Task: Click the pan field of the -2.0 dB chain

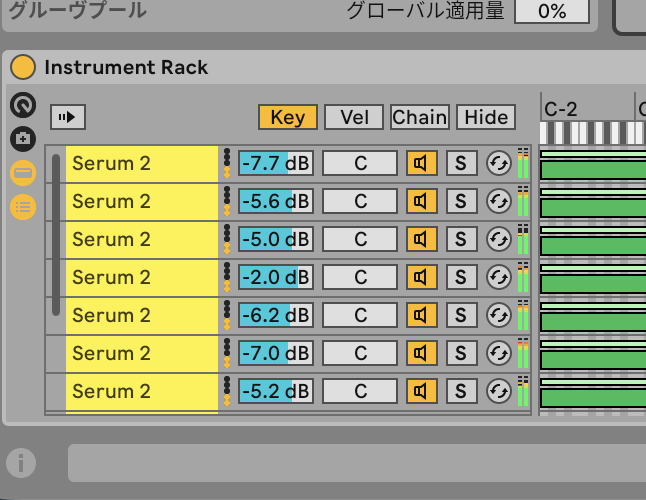Action: (360, 277)
